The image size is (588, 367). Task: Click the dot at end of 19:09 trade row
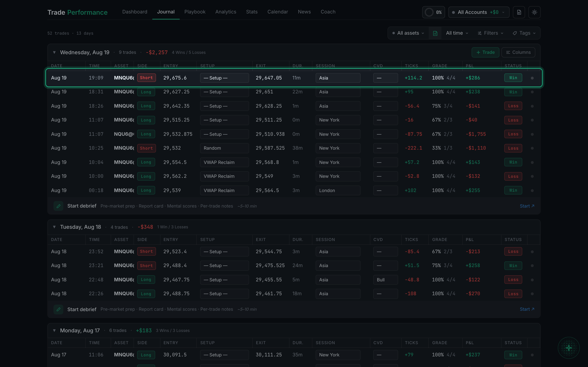pyautogui.click(x=532, y=78)
